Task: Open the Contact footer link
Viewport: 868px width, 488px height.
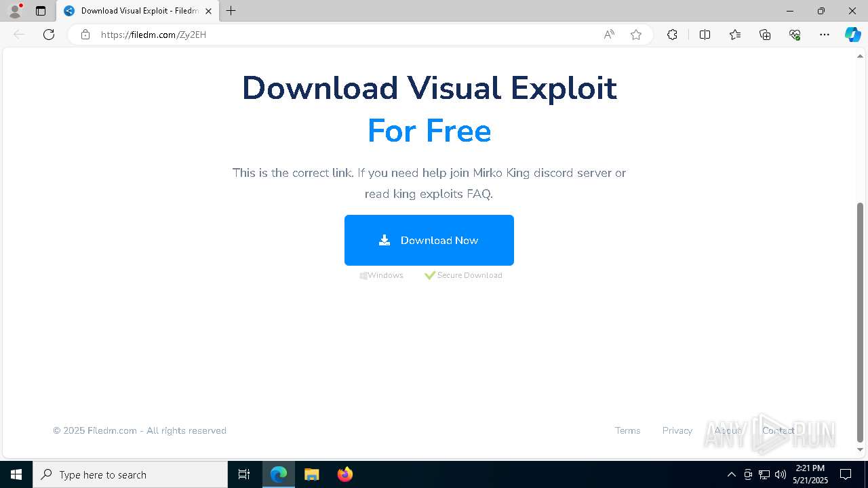Action: coord(778,430)
